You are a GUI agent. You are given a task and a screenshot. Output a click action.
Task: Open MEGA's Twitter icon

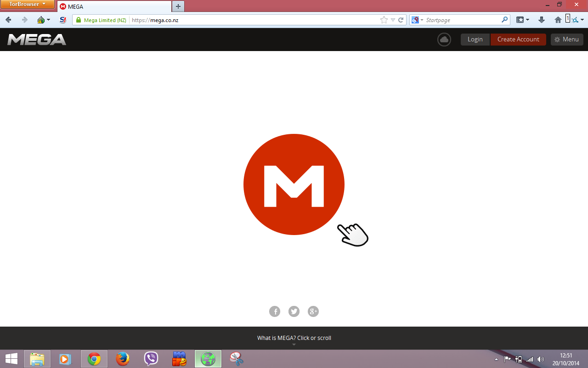[x=294, y=311]
